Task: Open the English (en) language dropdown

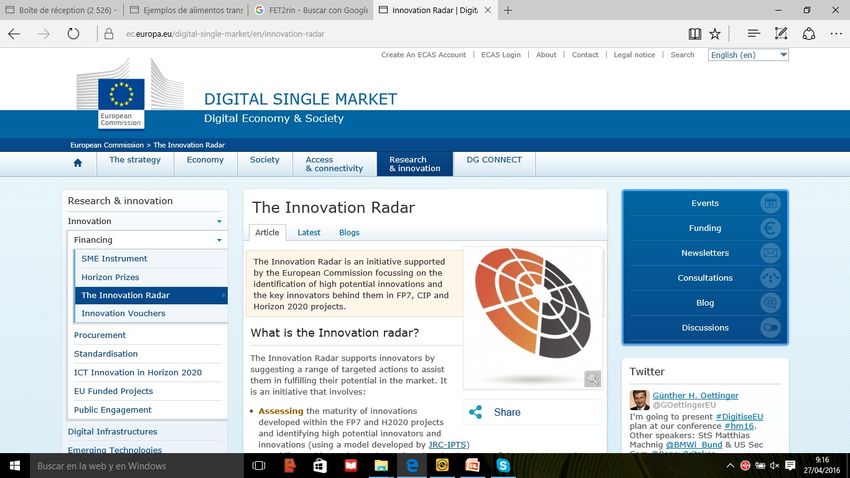Action: [748, 55]
